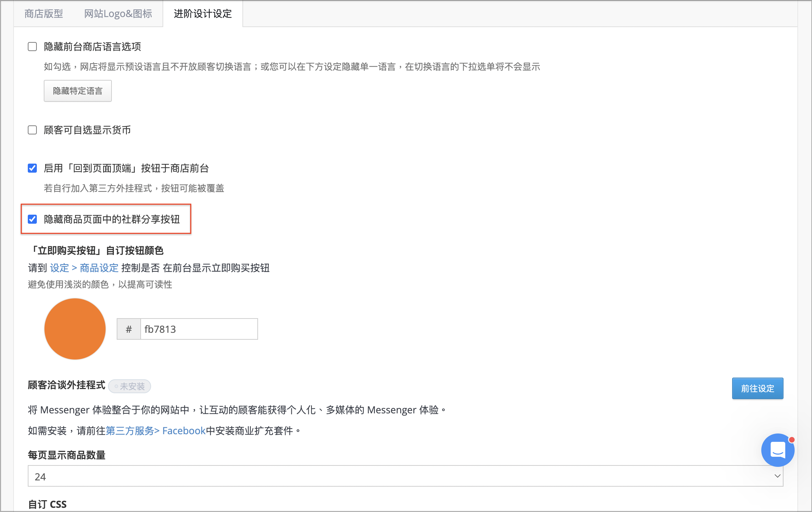Focus the hex color input fb7813
The image size is (812, 512).
pos(199,329)
